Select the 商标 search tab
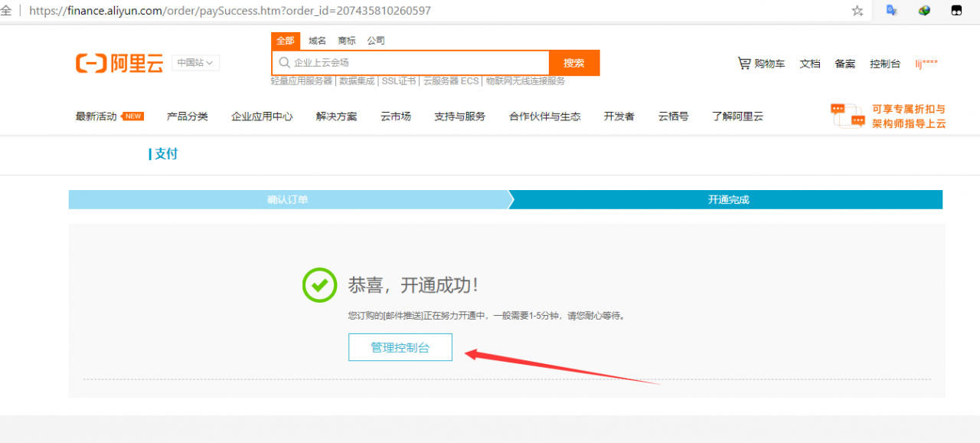 click(347, 41)
